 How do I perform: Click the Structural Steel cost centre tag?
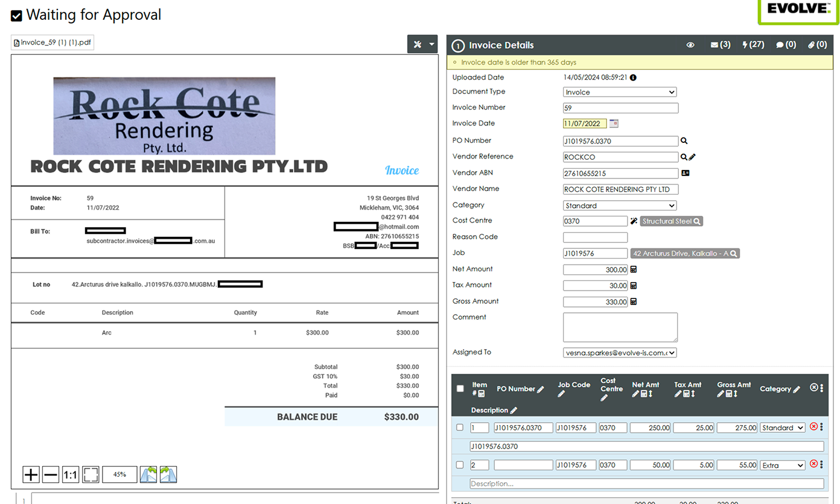pos(671,221)
